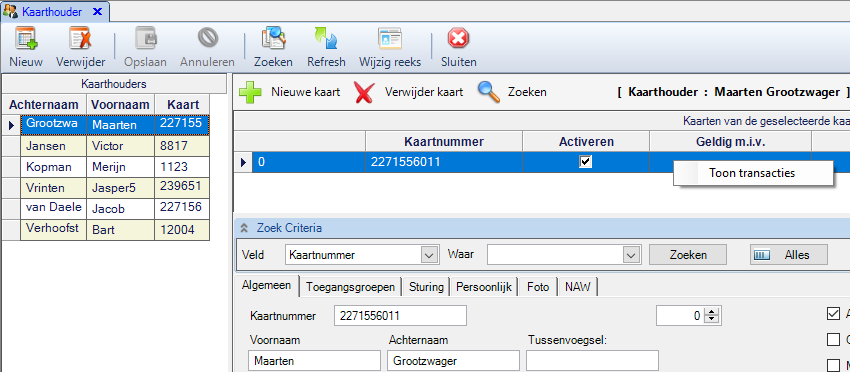Sort by the Achternaam column header
The image size is (850, 372).
pos(44,105)
